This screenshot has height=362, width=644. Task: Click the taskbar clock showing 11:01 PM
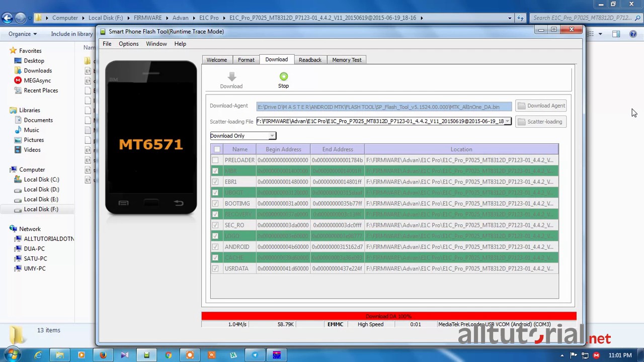(x=620, y=355)
